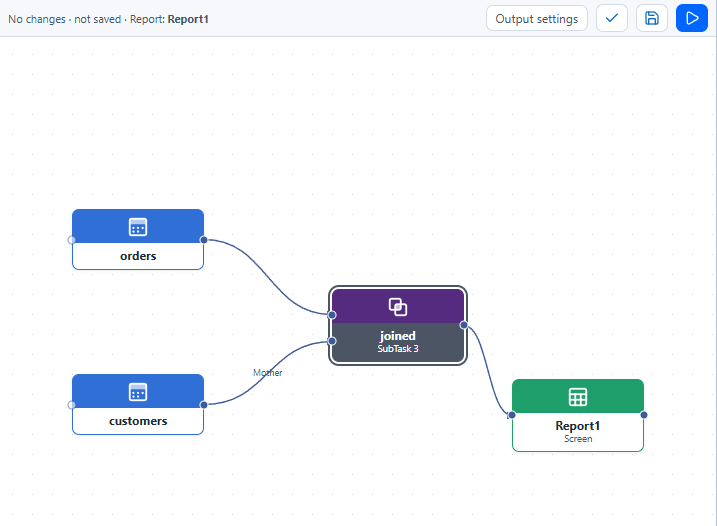Select the orders table icon
The image size is (717, 526).
pyautogui.click(x=138, y=227)
